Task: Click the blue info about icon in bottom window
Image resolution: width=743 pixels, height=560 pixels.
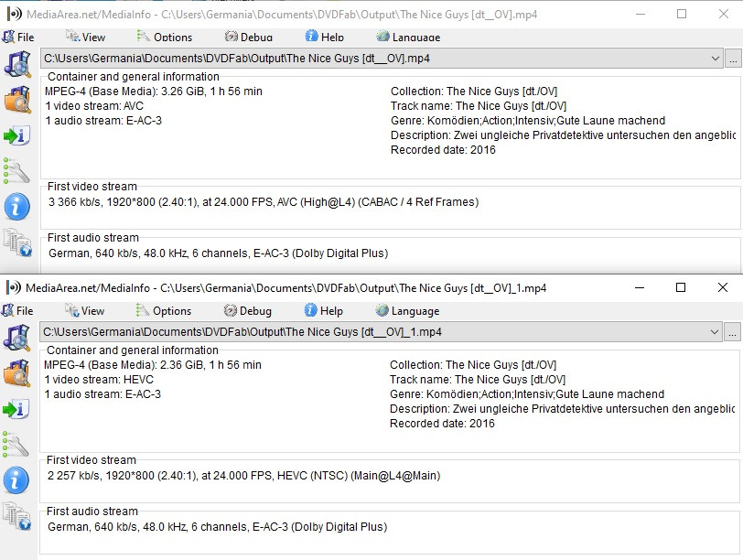Action: click(x=16, y=480)
